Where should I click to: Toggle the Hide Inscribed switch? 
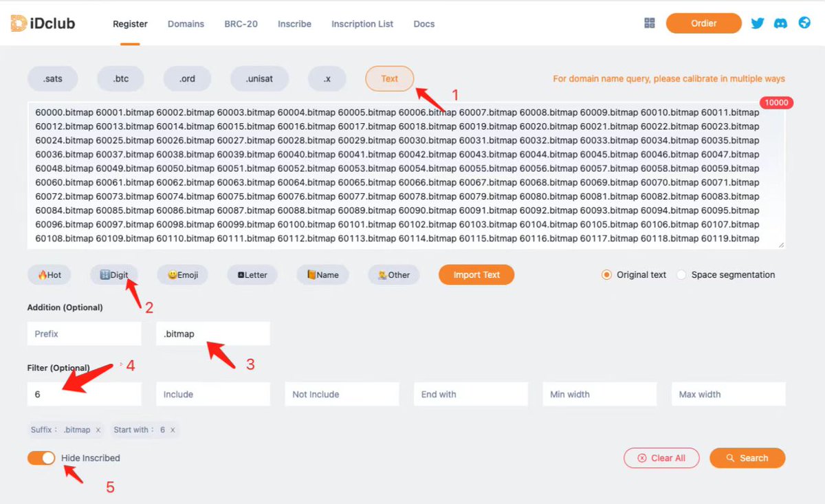point(41,458)
